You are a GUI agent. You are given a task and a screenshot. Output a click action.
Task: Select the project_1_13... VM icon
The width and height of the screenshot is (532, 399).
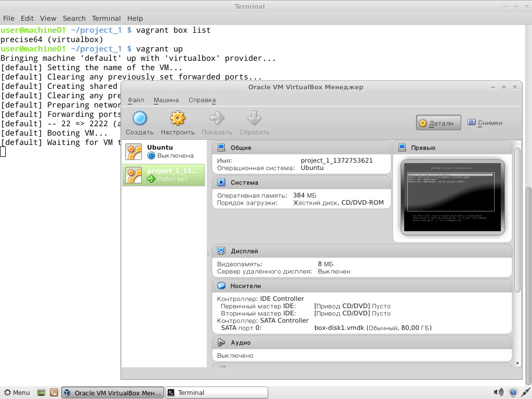click(x=134, y=175)
